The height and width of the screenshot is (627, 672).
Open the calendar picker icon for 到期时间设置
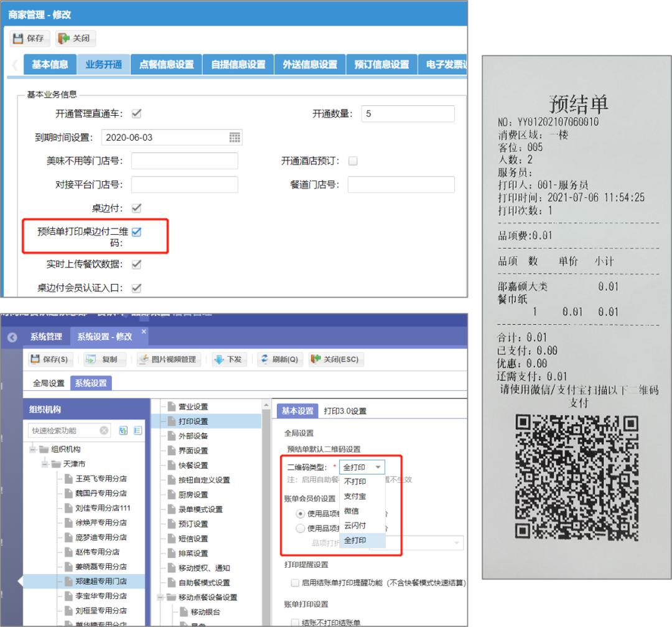click(235, 137)
